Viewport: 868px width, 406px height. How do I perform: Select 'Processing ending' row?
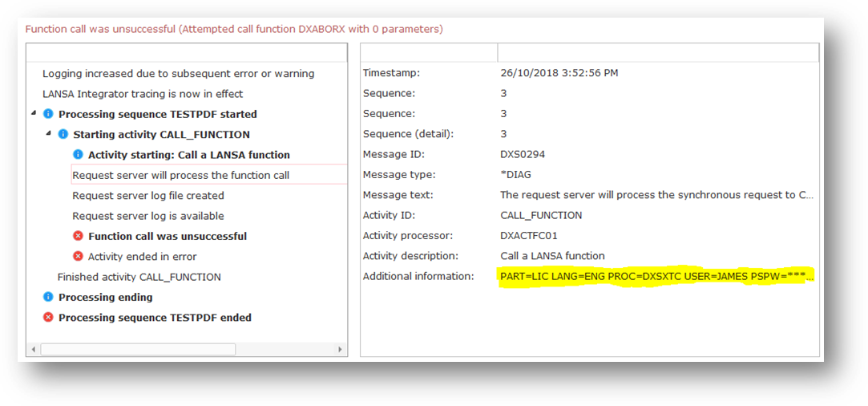pos(106,297)
